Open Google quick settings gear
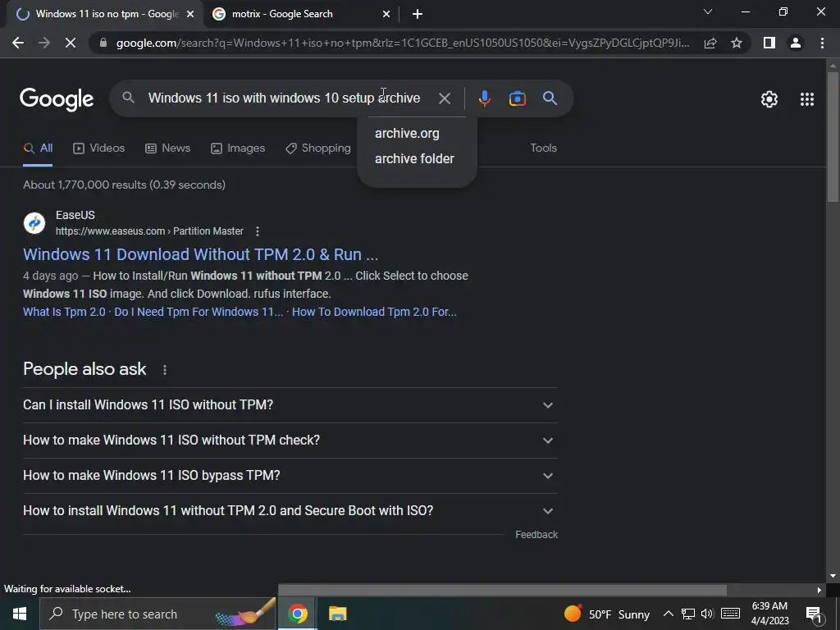 [x=769, y=99]
